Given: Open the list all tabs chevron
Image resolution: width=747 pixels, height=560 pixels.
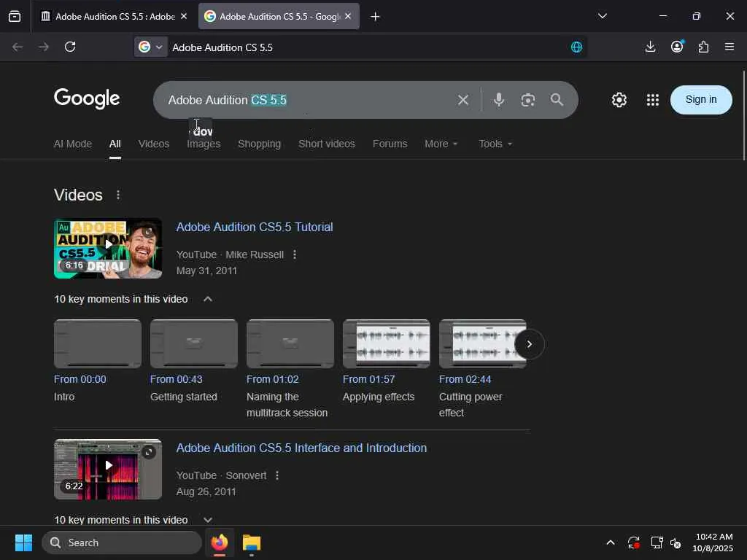Looking at the screenshot, I should (603, 16).
